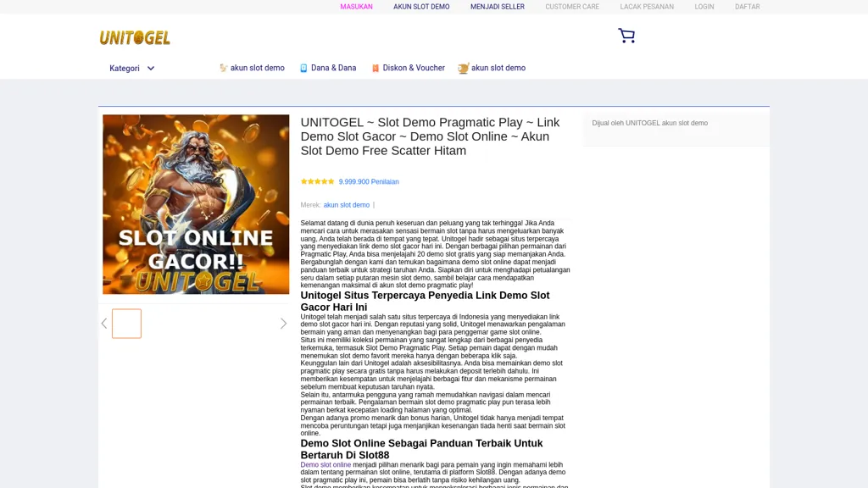The image size is (868, 488).
Task: Click LOGIN in top bar
Action: pos(704,7)
